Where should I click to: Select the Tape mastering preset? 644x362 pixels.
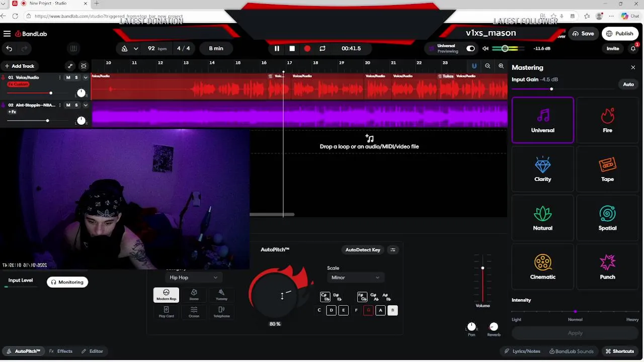pos(607,169)
